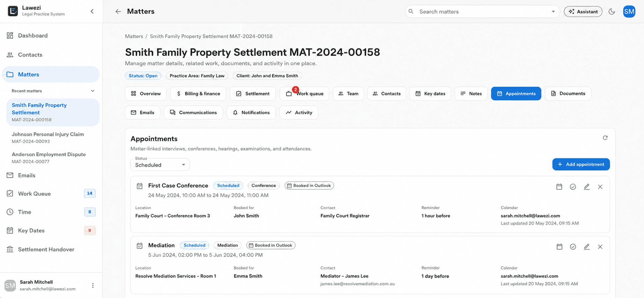The image size is (644, 298).
Task: Open calendar icon for Mediation appointment
Action: coord(559,247)
